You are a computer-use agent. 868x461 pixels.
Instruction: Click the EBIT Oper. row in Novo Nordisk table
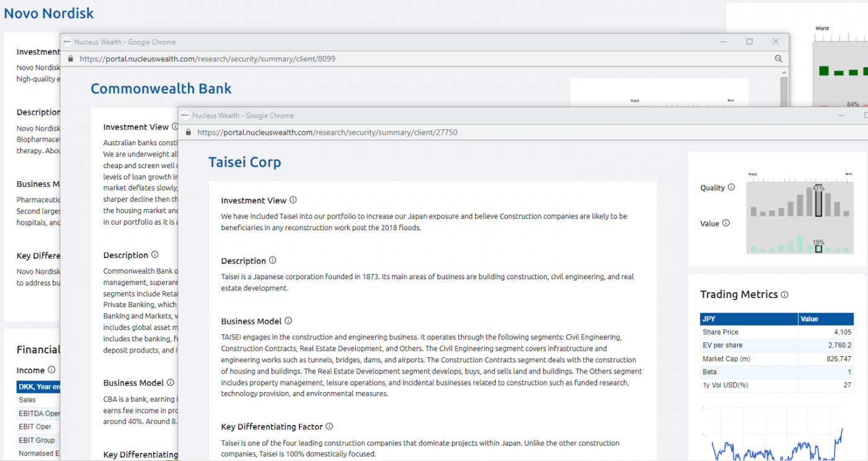point(38,426)
